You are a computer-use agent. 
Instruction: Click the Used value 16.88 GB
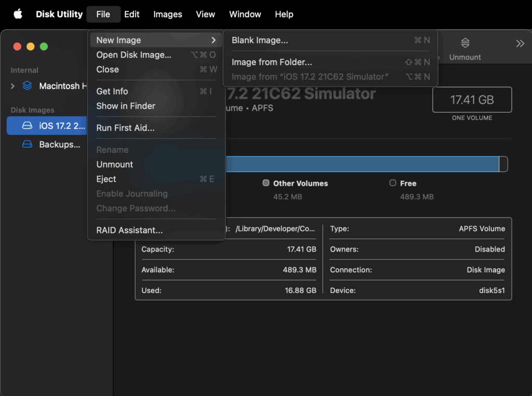[301, 291]
